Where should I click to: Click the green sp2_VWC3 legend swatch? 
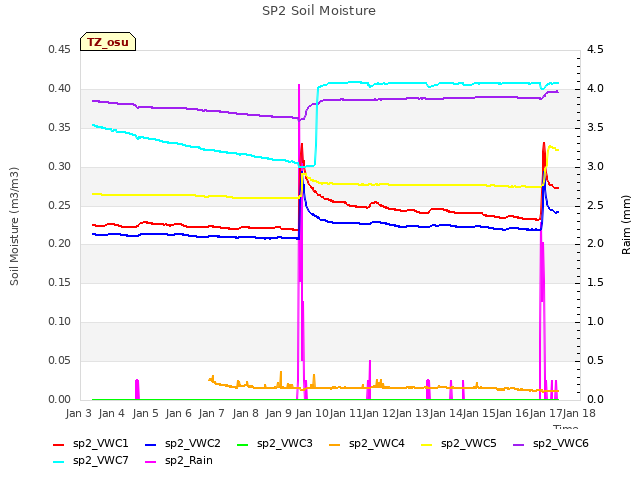[x=242, y=445]
